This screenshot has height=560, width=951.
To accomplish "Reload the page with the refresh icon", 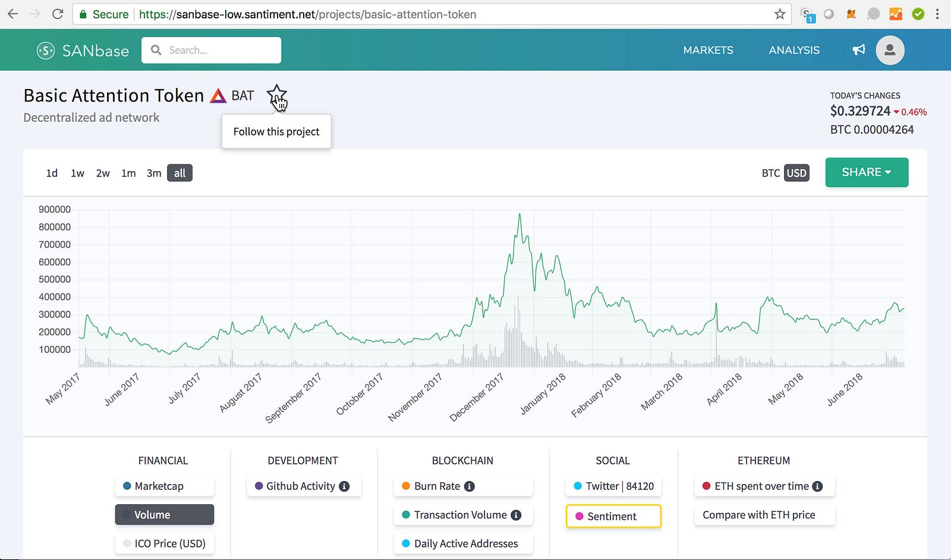I will pyautogui.click(x=58, y=14).
